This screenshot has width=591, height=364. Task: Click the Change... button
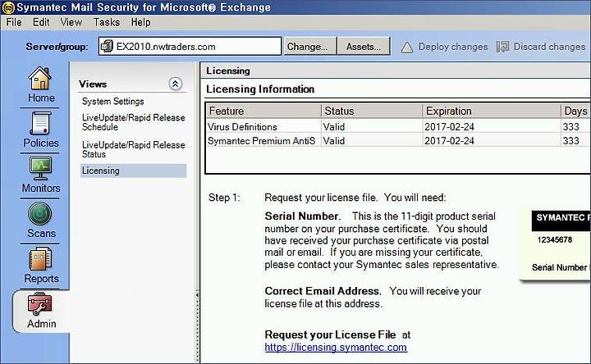[x=309, y=46]
